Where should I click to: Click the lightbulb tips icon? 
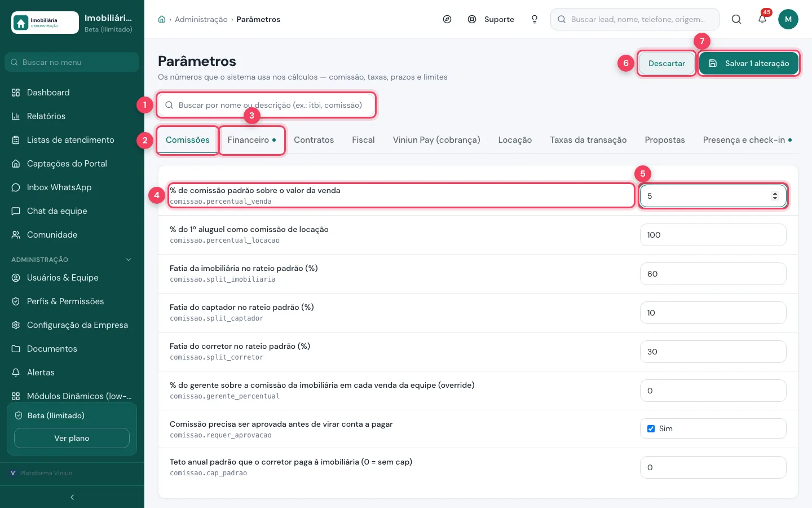[x=535, y=19]
